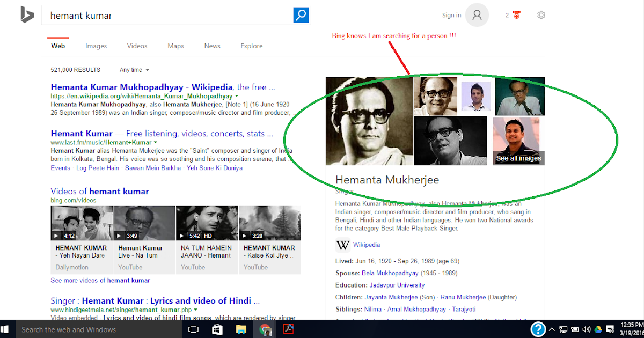Viewport: 644px width, 338px height.
Task: Play the NA TUM HAMEIN JAANO video thumbnail
Action: [207, 223]
